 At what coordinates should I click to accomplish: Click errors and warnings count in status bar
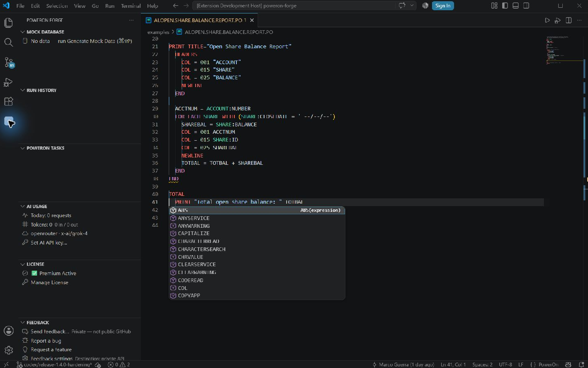[119, 365]
